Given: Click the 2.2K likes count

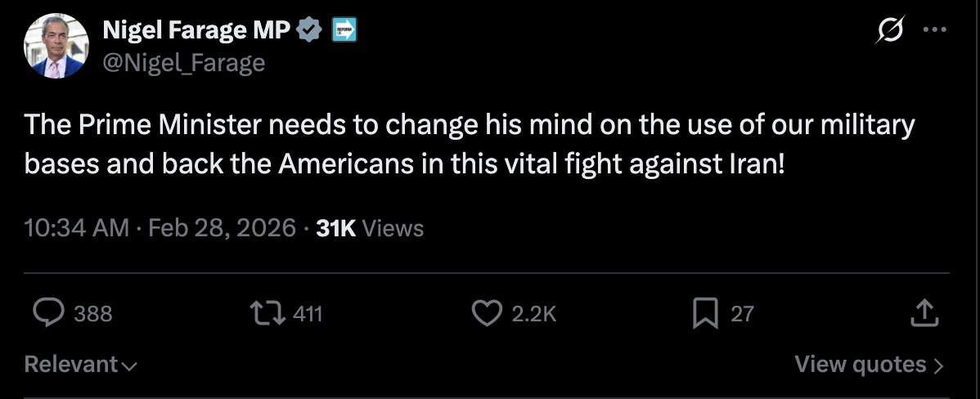Looking at the screenshot, I should tap(533, 313).
